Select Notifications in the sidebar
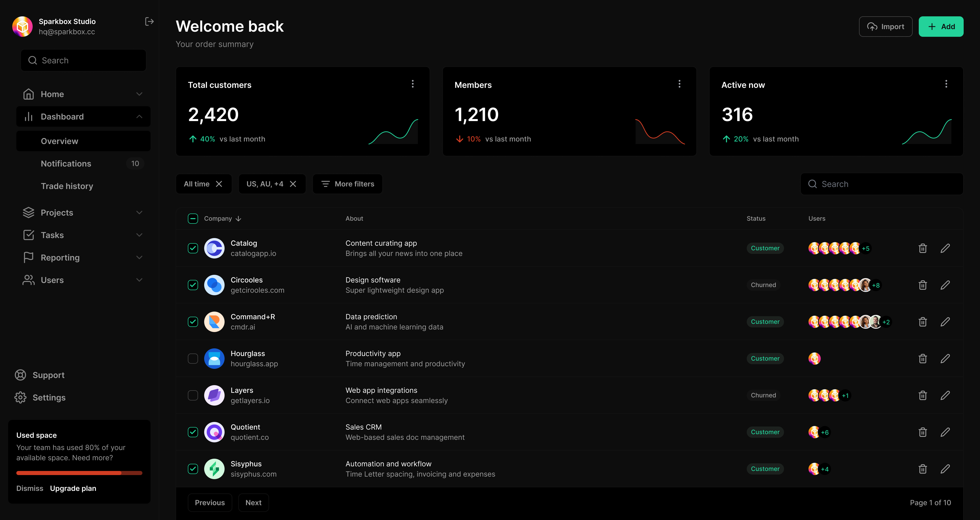The image size is (980, 520). point(66,163)
